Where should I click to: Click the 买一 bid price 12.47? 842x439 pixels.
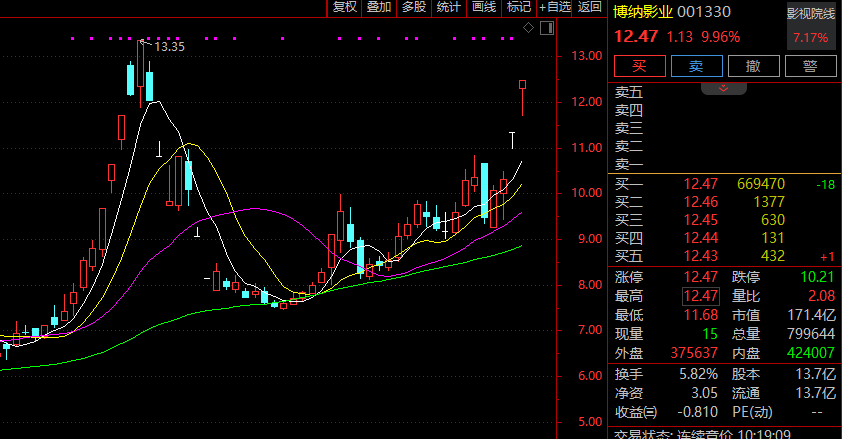(700, 185)
